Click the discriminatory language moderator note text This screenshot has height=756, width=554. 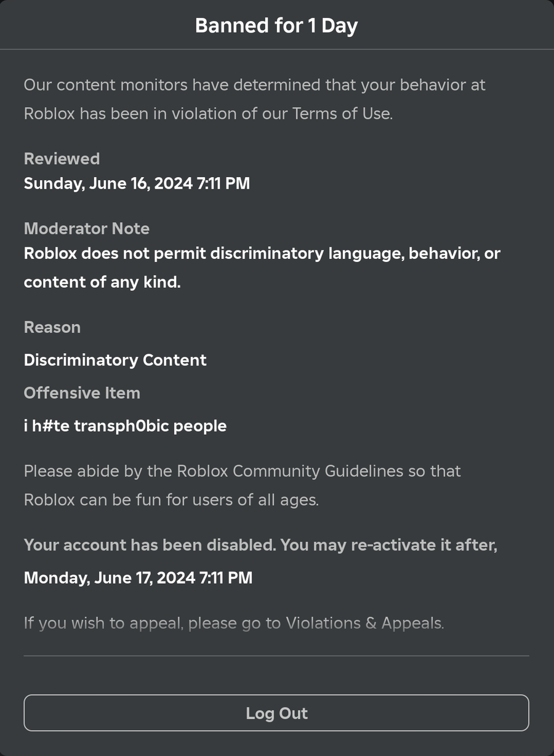(x=262, y=268)
